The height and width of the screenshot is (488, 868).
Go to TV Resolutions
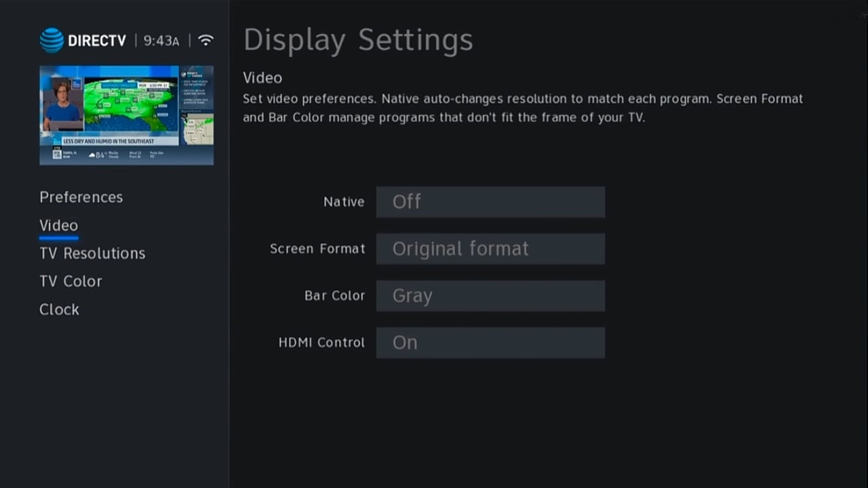[92, 253]
